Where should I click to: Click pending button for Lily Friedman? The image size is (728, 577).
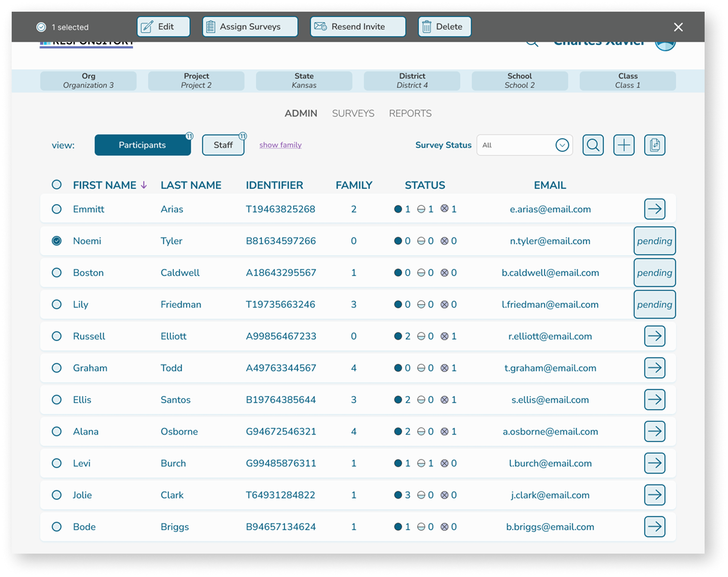(x=654, y=304)
